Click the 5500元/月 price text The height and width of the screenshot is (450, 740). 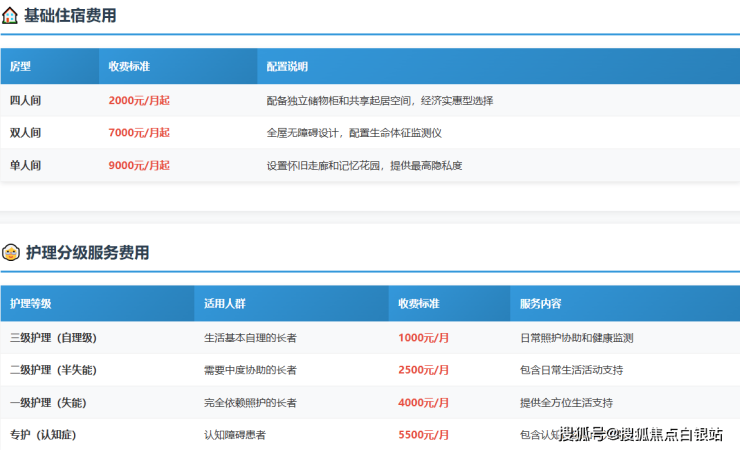(423, 435)
